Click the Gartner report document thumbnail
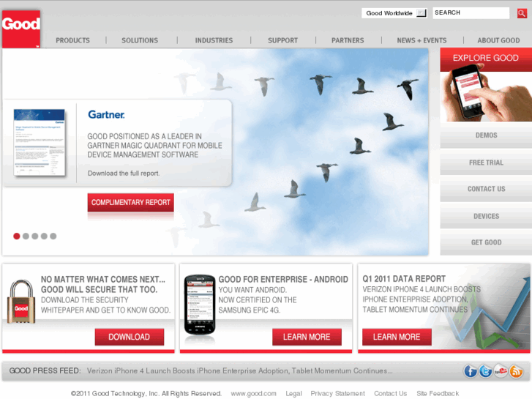This screenshot has width=532, height=399. tap(40, 143)
